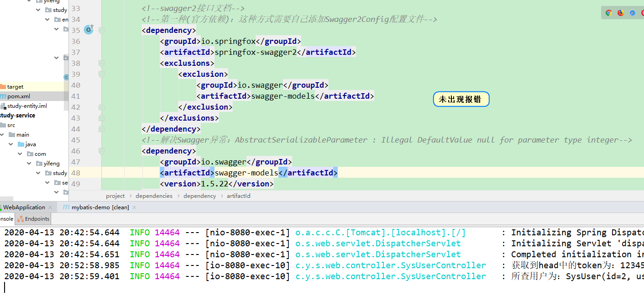Screen dimensions: 644x297
Task: Click the 未出现报错 callout button
Action: (x=461, y=99)
